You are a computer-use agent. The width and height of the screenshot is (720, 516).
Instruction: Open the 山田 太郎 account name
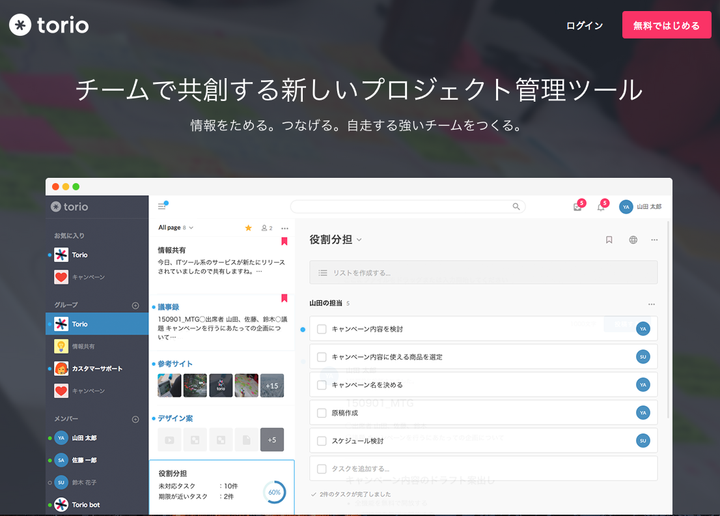(649, 207)
